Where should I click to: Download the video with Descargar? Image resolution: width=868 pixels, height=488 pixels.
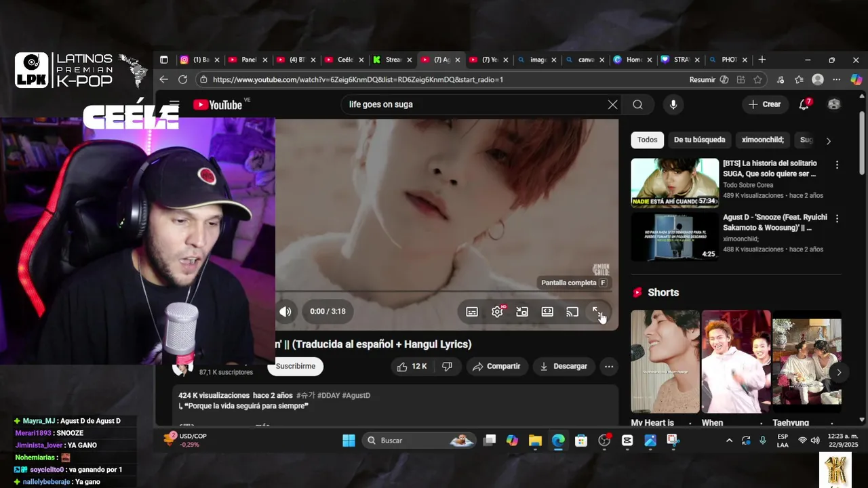pyautogui.click(x=564, y=366)
